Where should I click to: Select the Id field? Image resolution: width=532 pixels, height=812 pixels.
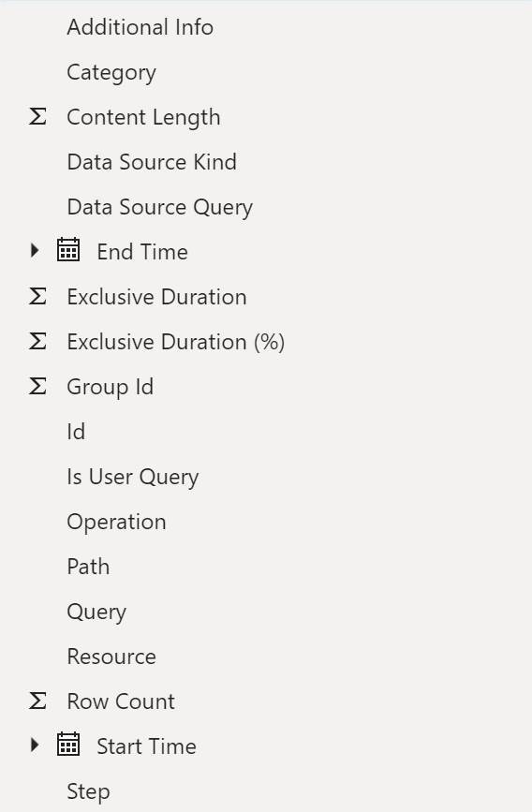[76, 432]
